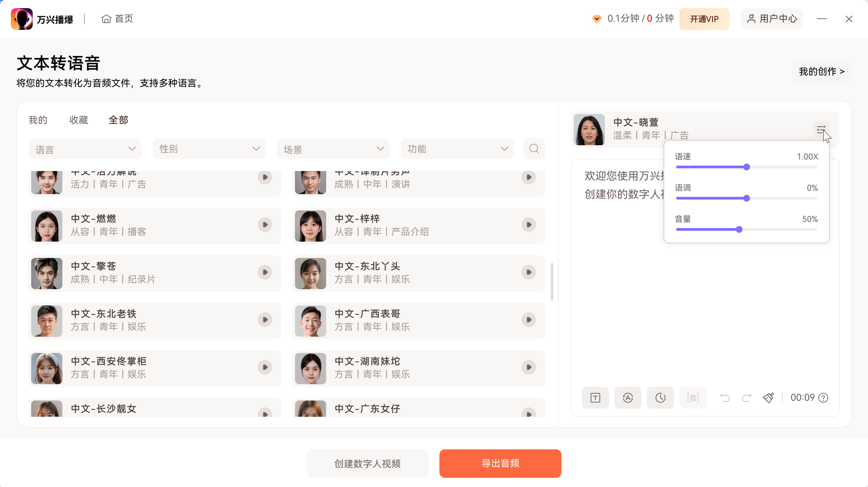Open the 语言 filter dropdown
Viewport: 868px width, 487px height.
85,149
